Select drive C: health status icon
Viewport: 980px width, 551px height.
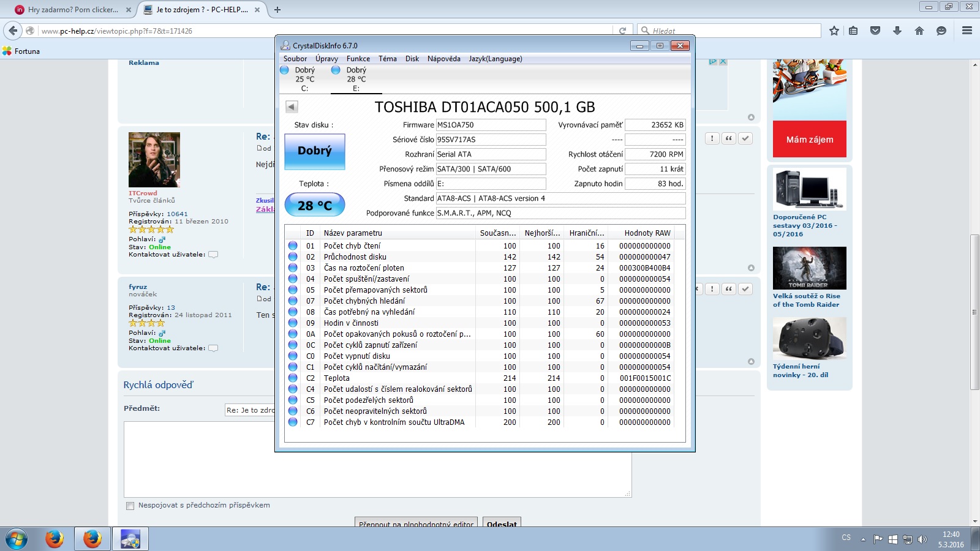point(284,70)
